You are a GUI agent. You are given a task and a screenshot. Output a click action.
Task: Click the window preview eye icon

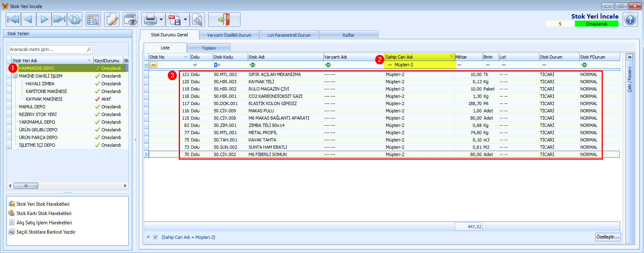click(130, 19)
